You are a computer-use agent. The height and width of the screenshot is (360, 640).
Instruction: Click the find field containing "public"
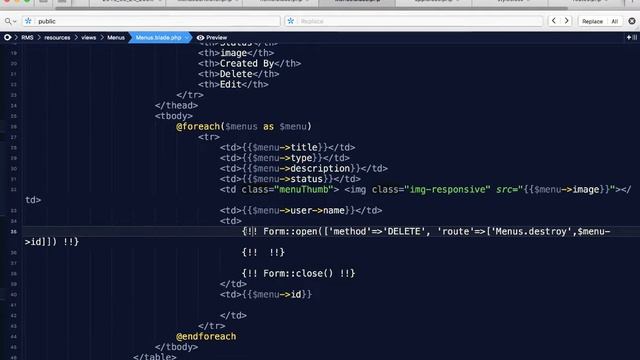coord(152,21)
